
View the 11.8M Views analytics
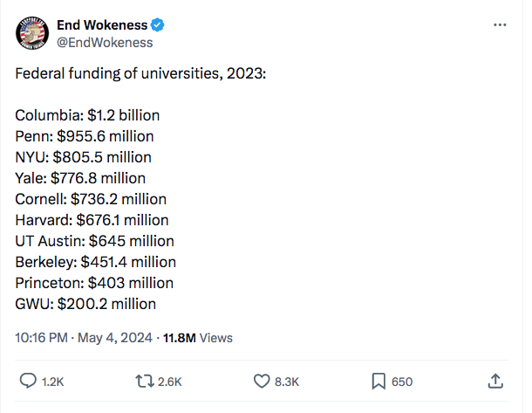tap(198, 338)
